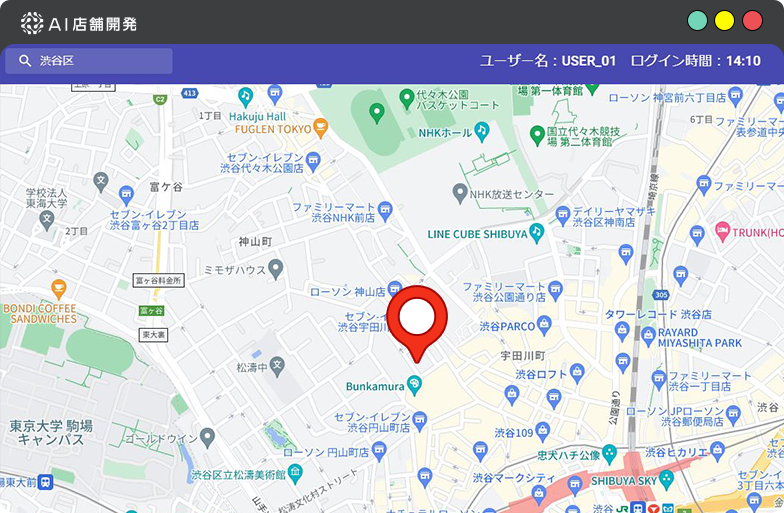Image resolution: width=784 pixels, height=513 pixels.
Task: Click the ユーザー名 USER_01 text
Action: [x=548, y=61]
